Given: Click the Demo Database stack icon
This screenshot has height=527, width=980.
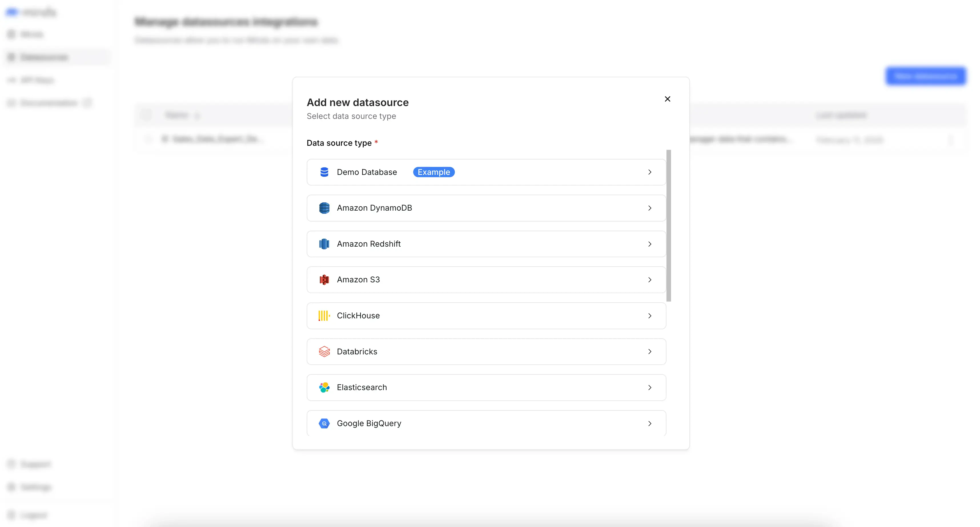Looking at the screenshot, I should click(x=324, y=172).
